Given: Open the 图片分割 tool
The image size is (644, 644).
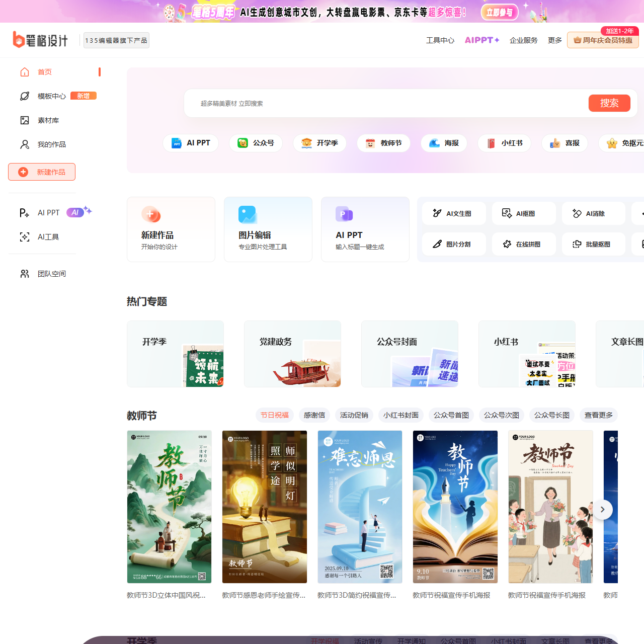Looking at the screenshot, I should point(453,244).
